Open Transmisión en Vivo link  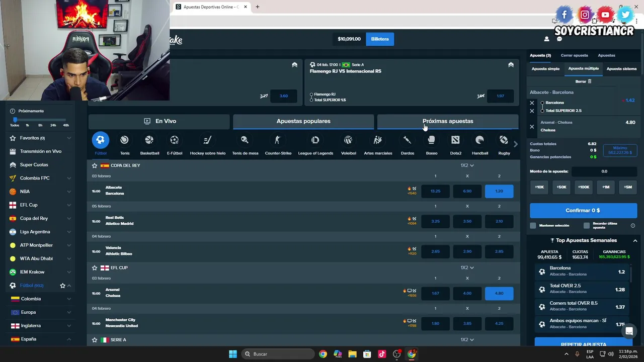coord(41,151)
